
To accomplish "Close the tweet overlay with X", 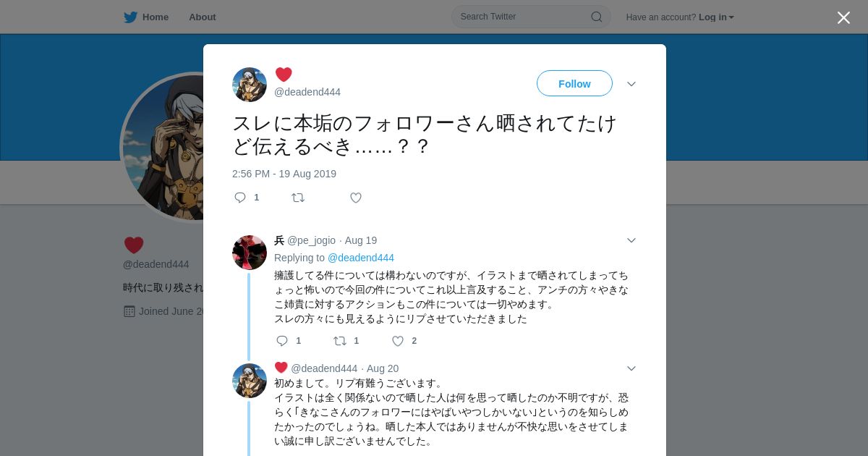I will (x=843, y=17).
